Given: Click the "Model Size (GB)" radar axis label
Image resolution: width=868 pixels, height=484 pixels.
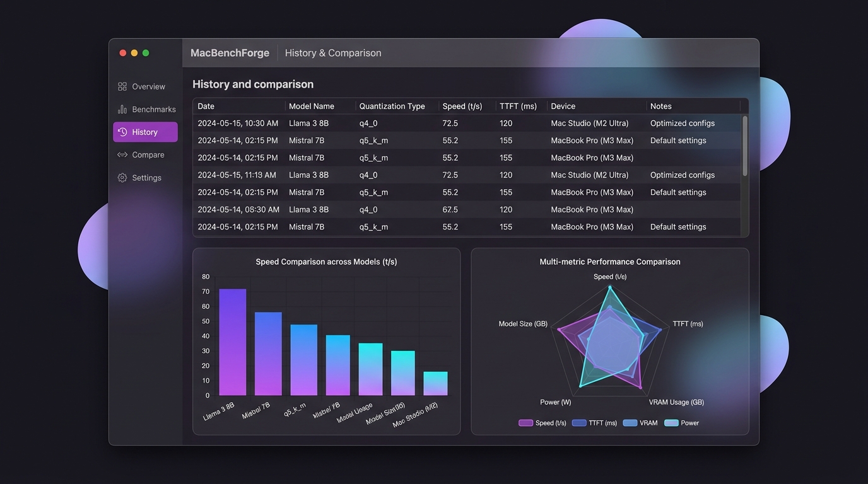Looking at the screenshot, I should (x=523, y=324).
